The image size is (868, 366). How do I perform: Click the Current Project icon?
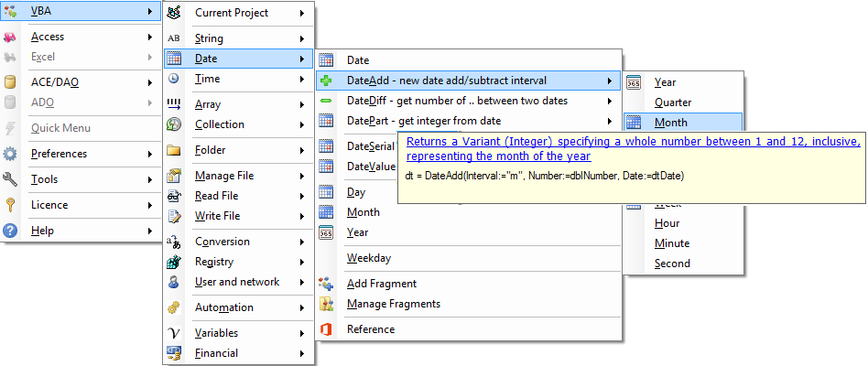click(x=174, y=13)
